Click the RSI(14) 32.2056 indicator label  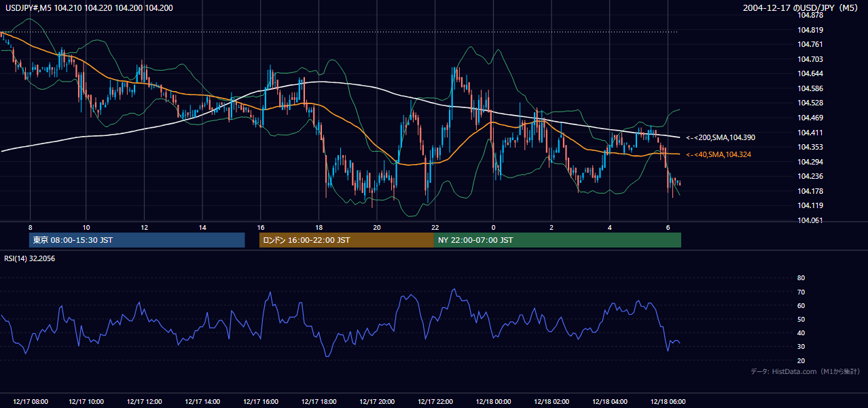29,258
